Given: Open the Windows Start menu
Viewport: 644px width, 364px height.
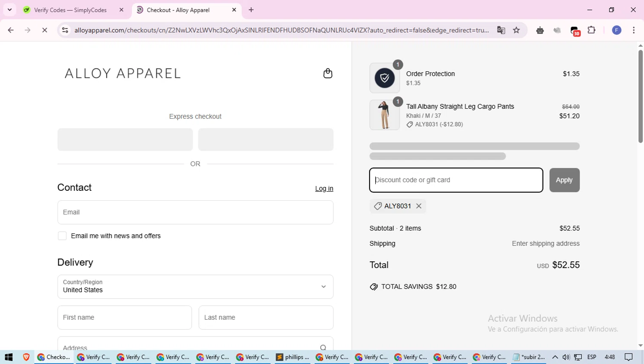Looking at the screenshot, I should click(x=9, y=357).
